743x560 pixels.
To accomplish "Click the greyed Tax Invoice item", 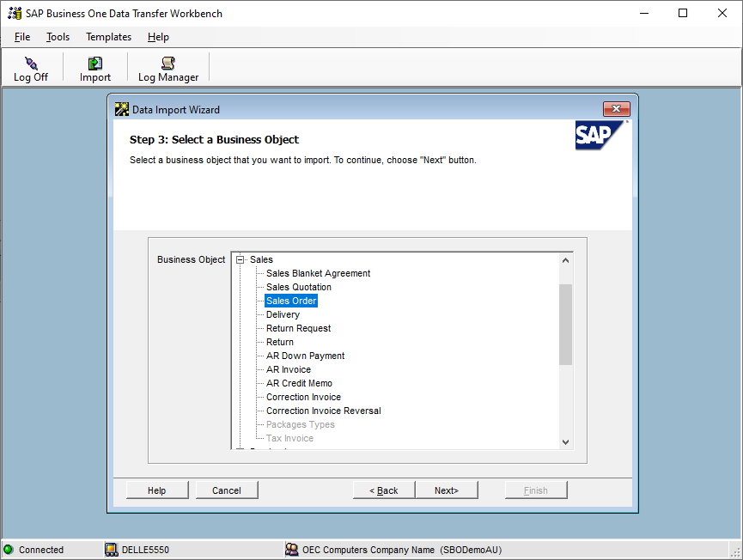I will point(289,438).
